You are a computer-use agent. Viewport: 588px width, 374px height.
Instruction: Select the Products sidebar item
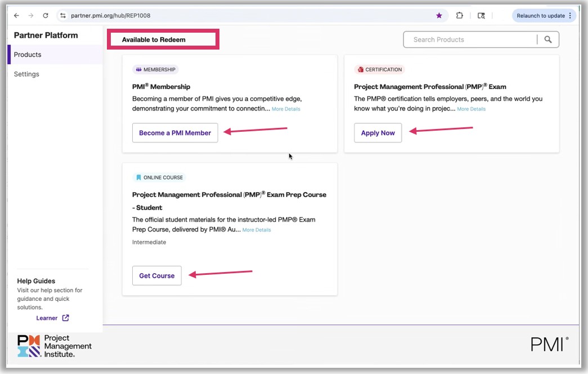55,55
